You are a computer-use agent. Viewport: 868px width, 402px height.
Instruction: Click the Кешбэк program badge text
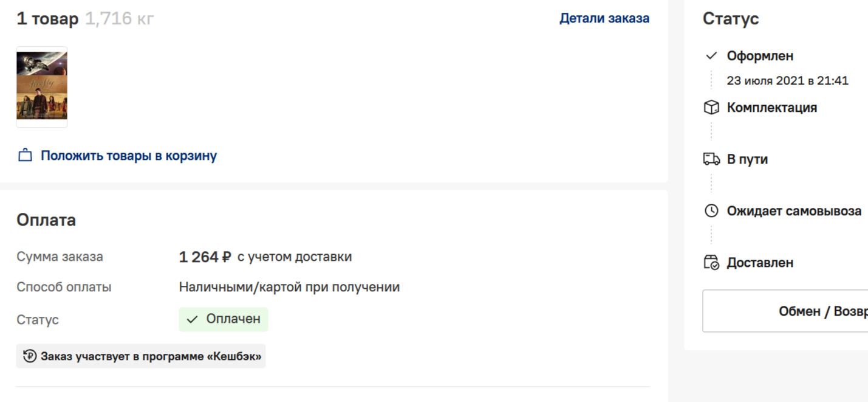pyautogui.click(x=151, y=356)
